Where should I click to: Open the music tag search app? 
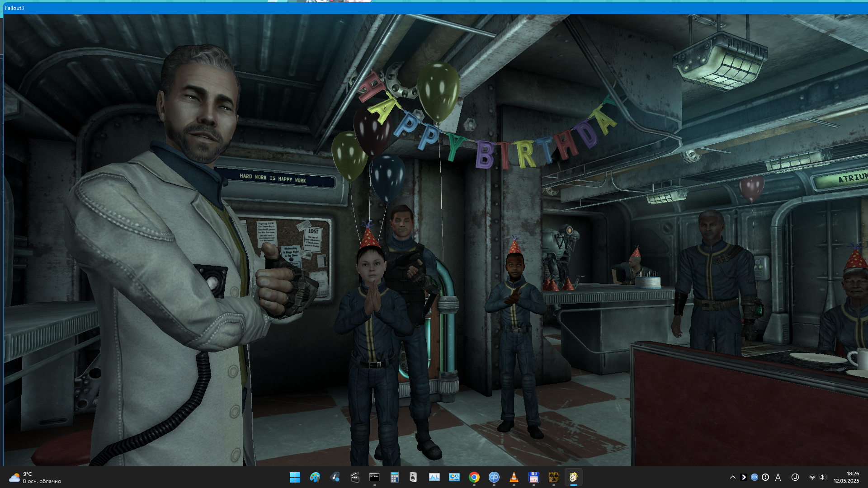(335, 477)
